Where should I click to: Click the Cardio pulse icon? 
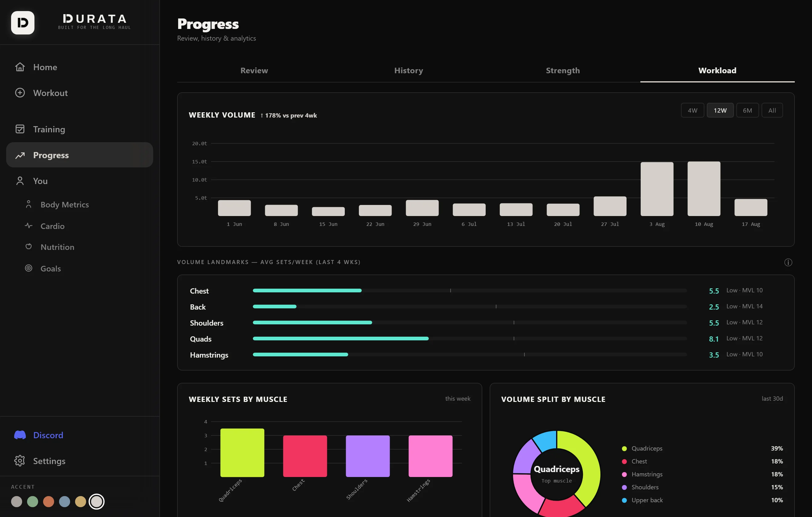29,226
